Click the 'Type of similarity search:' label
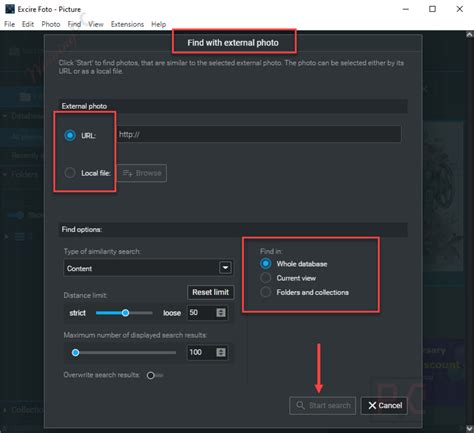The image size is (474, 433). (102, 251)
